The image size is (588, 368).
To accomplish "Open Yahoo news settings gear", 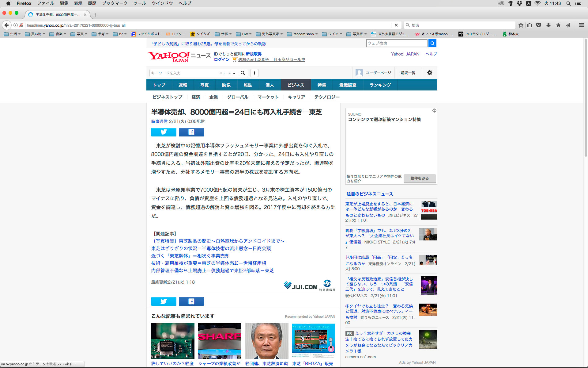I will (429, 73).
